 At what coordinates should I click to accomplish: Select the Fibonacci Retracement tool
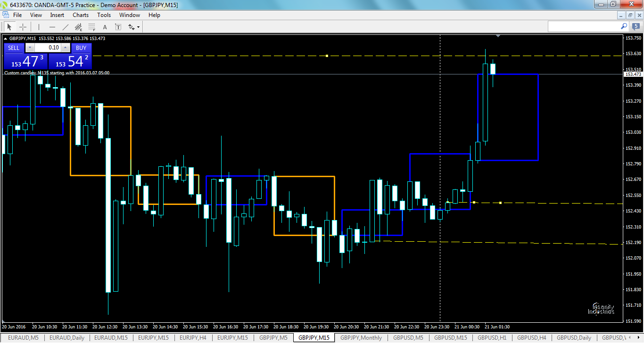[x=91, y=27]
